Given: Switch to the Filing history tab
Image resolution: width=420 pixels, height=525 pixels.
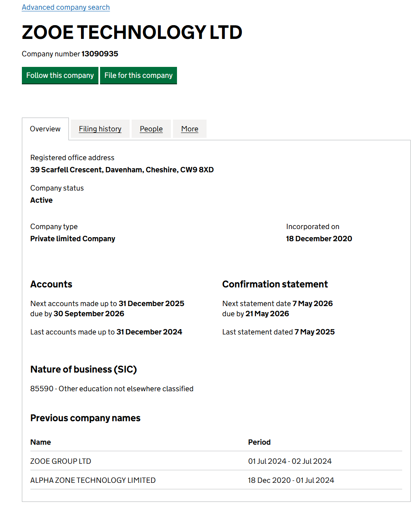Looking at the screenshot, I should pos(100,129).
